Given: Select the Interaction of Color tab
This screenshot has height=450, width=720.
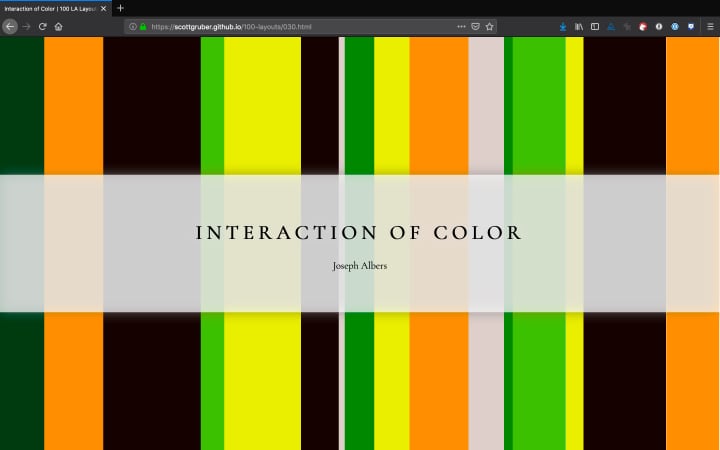Looking at the screenshot, I should (x=56, y=8).
